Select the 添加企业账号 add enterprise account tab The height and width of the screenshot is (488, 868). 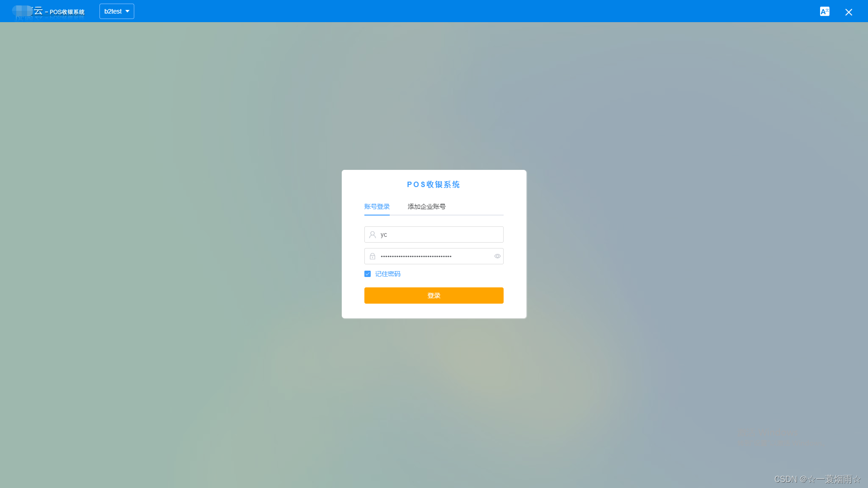(x=426, y=206)
